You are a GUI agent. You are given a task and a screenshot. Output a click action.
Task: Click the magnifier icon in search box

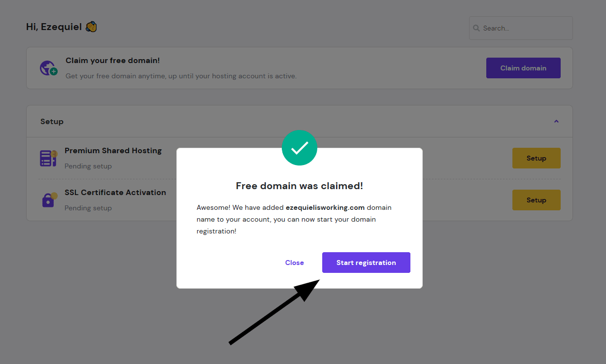[x=476, y=28]
